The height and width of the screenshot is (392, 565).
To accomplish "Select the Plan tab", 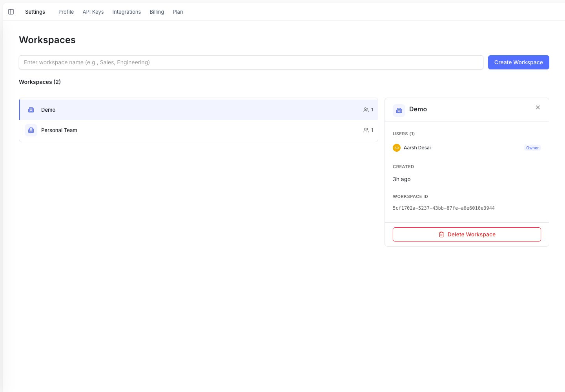I will coord(178,12).
